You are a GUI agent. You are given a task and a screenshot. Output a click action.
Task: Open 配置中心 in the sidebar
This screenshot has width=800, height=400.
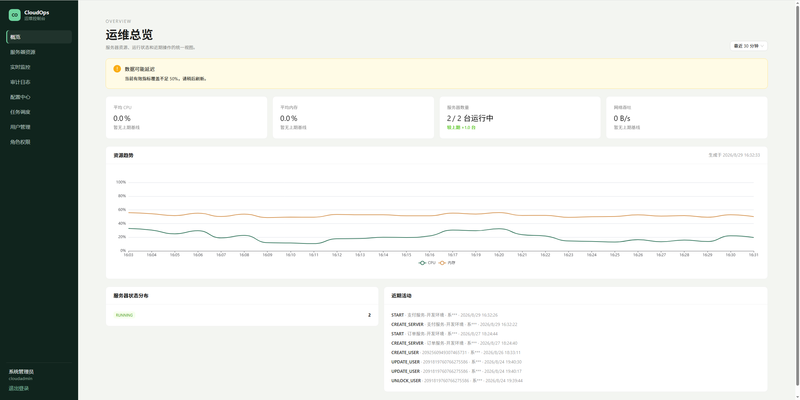tap(39, 97)
